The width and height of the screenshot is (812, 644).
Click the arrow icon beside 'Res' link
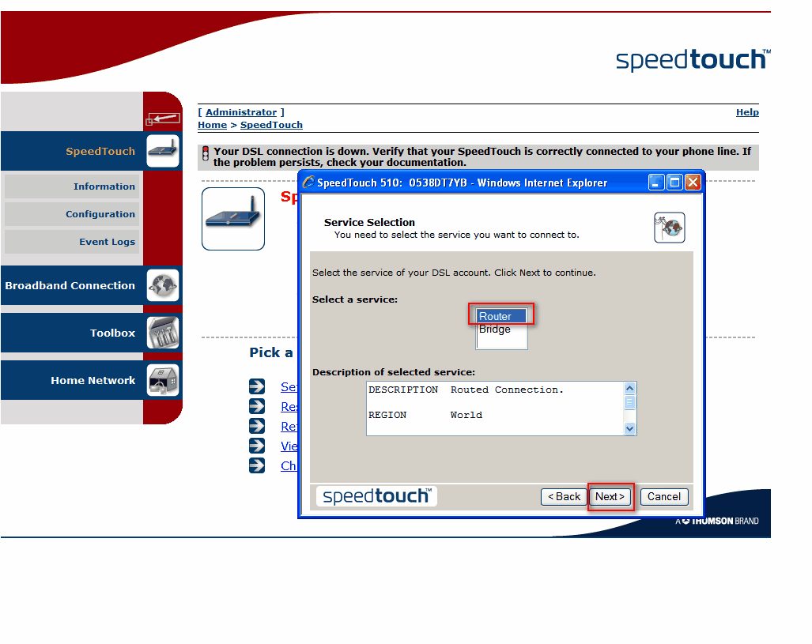(x=257, y=406)
